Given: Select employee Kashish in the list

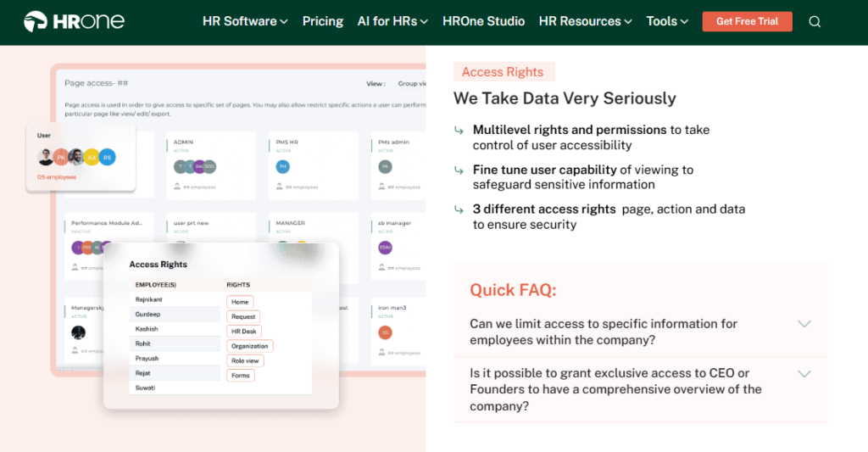Looking at the screenshot, I should click(x=175, y=329).
